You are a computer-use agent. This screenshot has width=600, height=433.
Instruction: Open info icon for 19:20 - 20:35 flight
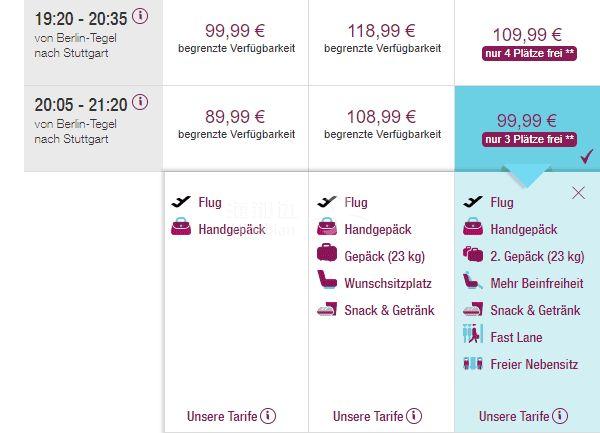tap(140, 16)
